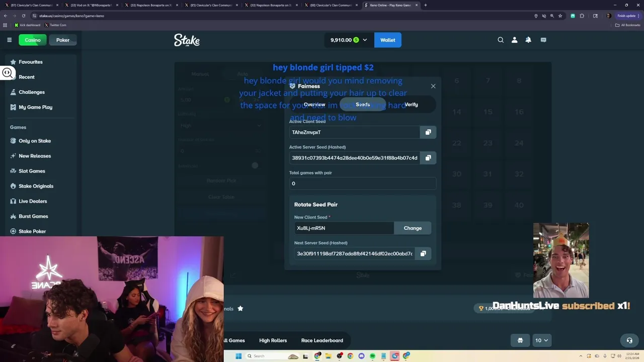Expand the balance currency dropdown
This screenshot has height=362, width=644.
(365, 40)
